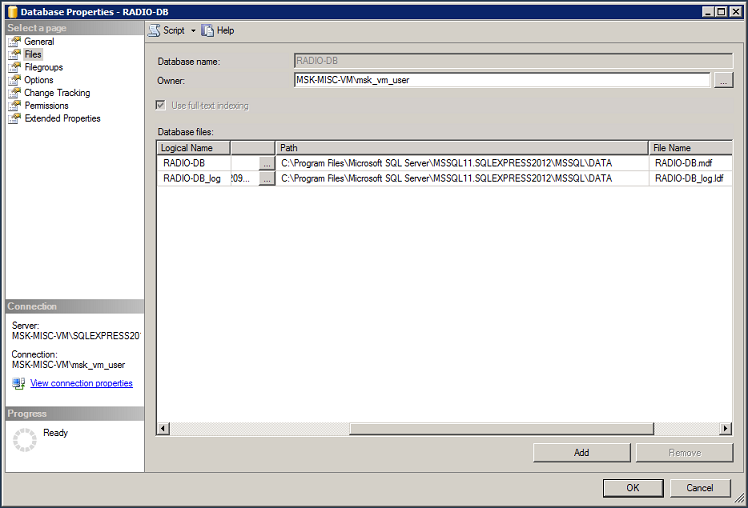
Task: Open the Change Tracking page
Action: click(x=57, y=93)
